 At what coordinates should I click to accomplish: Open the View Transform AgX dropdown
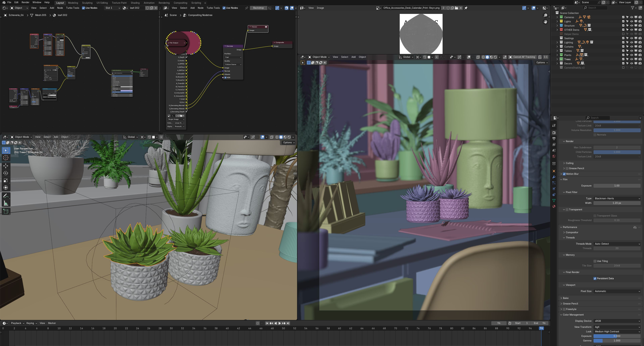click(617, 327)
